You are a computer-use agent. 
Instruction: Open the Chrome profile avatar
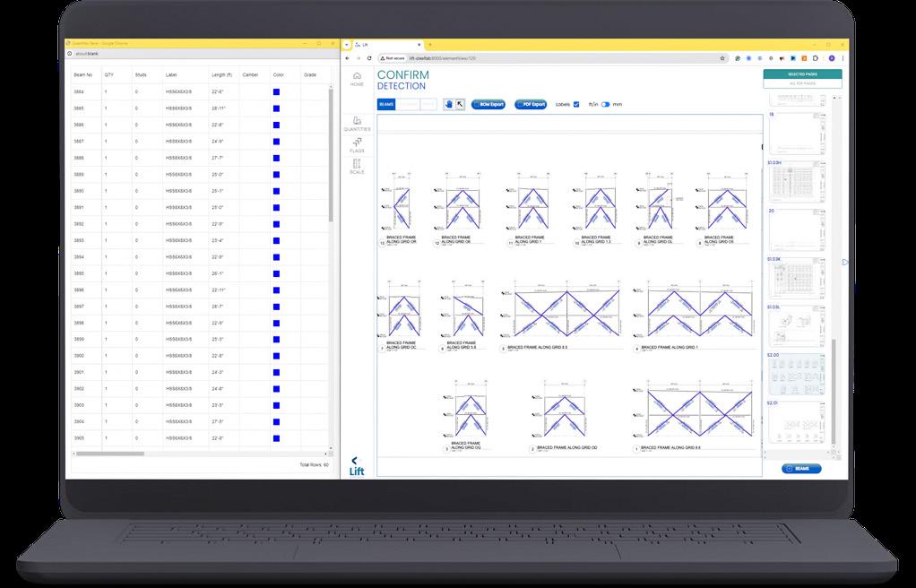[832, 58]
